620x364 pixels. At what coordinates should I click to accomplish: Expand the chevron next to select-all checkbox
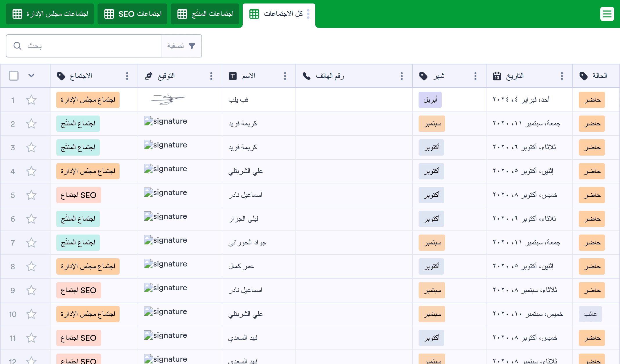click(31, 76)
